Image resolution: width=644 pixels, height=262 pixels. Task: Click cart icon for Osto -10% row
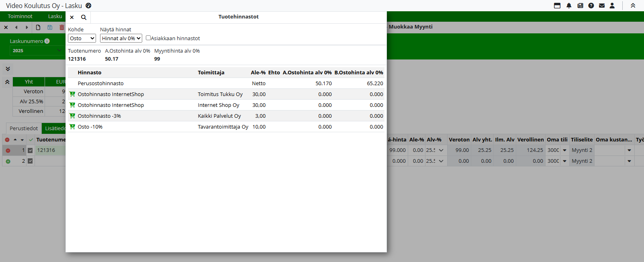point(72,127)
